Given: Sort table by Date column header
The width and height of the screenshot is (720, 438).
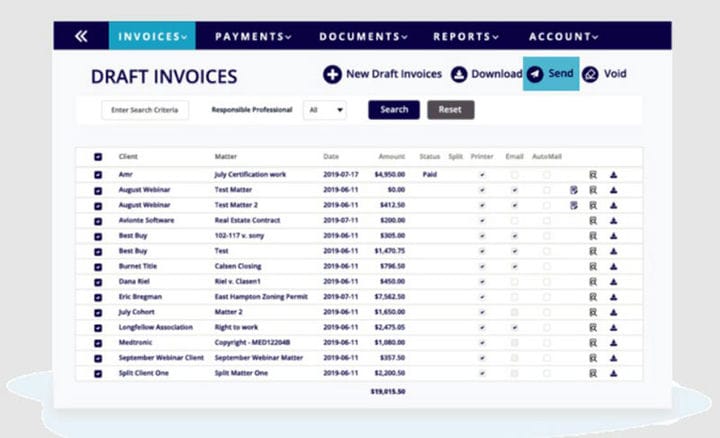Looking at the screenshot, I should click(331, 157).
